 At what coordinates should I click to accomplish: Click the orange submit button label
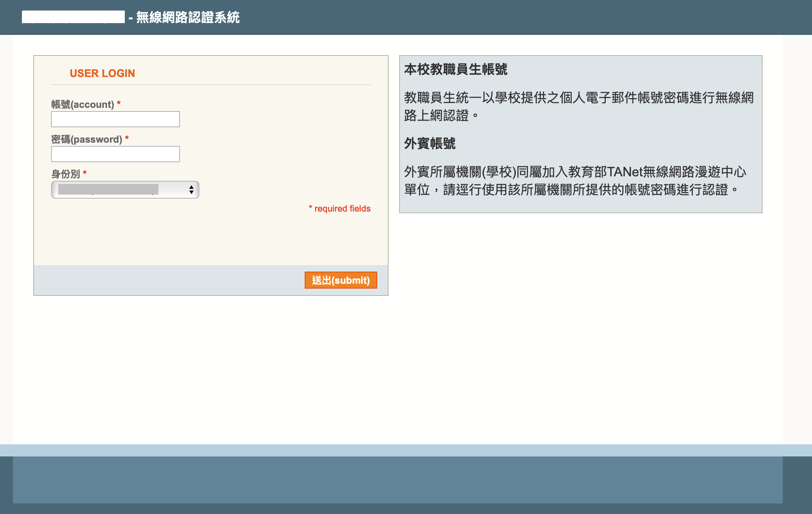click(x=340, y=280)
